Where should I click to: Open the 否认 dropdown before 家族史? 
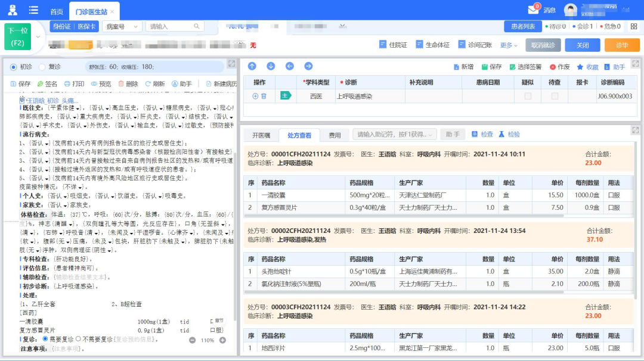58,205
